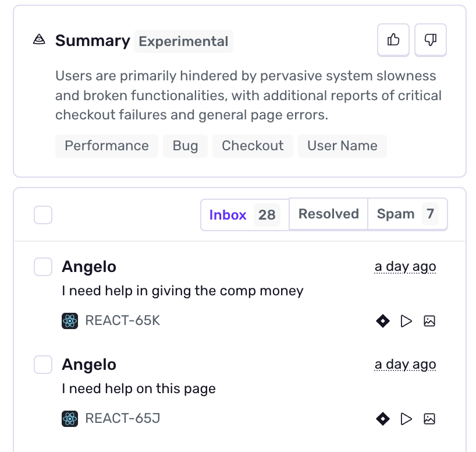Filter by the Performance tag
This screenshot has width=476, height=452.
(106, 146)
